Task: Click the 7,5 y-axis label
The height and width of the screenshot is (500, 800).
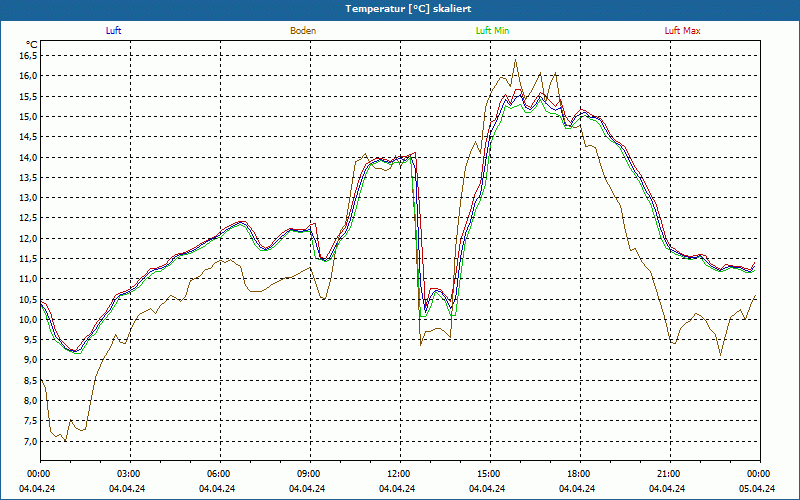Action: point(30,421)
